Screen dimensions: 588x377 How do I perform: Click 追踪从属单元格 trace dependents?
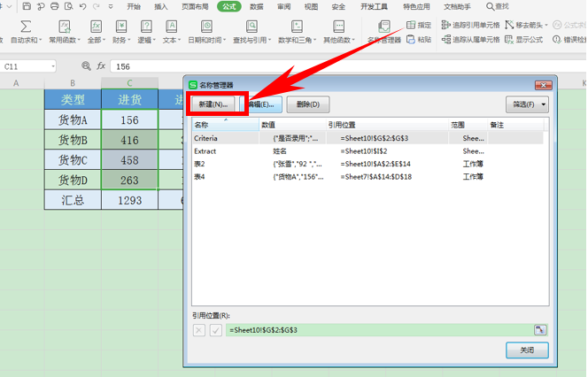point(471,39)
